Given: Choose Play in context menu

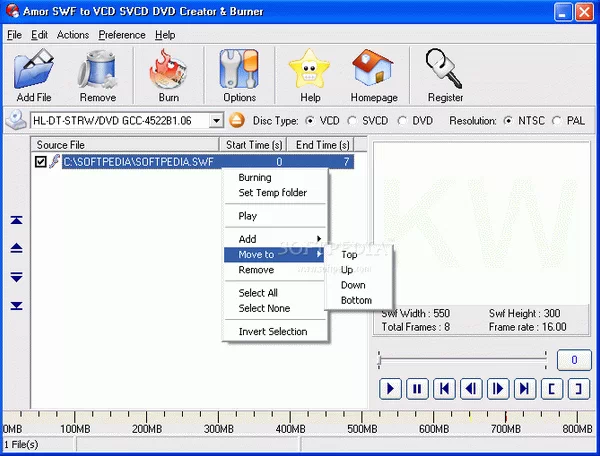Looking at the screenshot, I should [x=274, y=216].
